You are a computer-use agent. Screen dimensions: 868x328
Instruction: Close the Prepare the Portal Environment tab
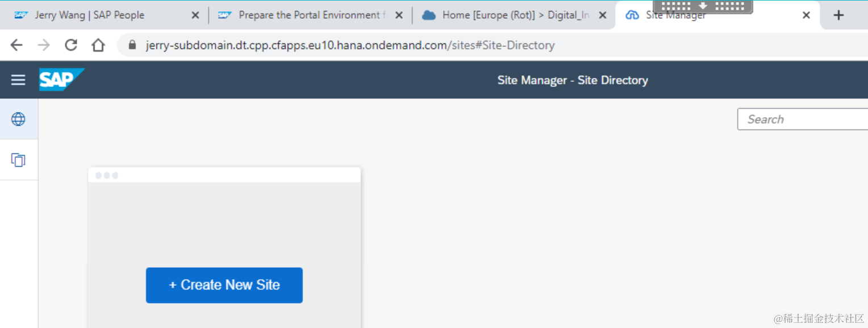pyautogui.click(x=399, y=15)
